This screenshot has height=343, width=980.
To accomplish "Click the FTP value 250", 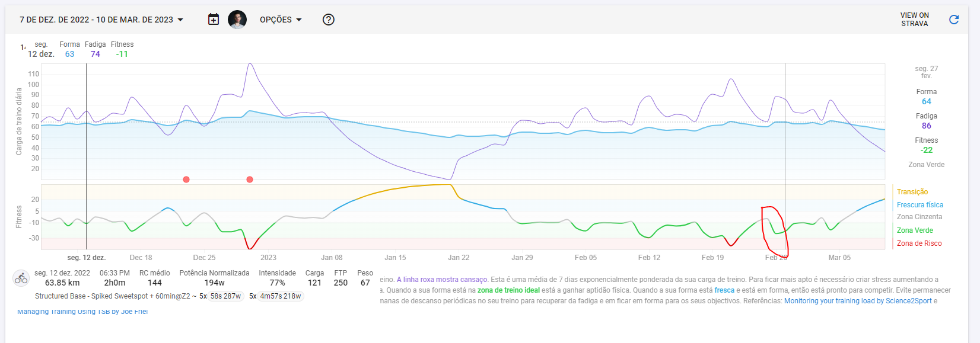I will 341,283.
